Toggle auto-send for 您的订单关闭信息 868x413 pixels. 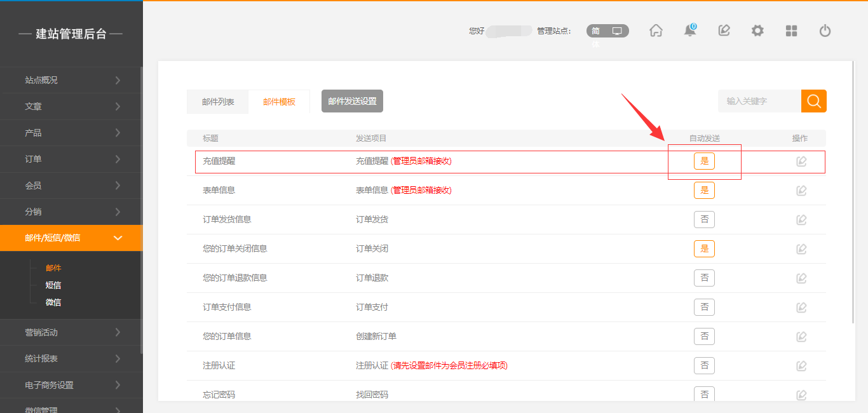tap(704, 248)
